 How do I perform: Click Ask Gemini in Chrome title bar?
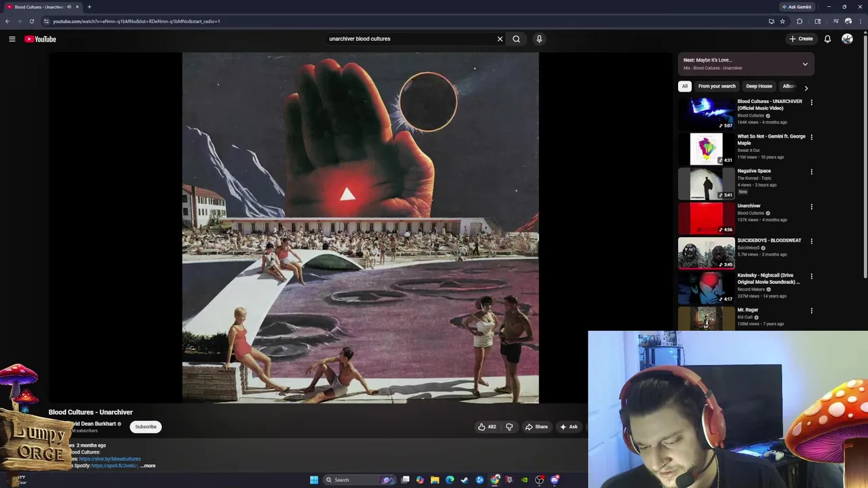(x=796, y=7)
